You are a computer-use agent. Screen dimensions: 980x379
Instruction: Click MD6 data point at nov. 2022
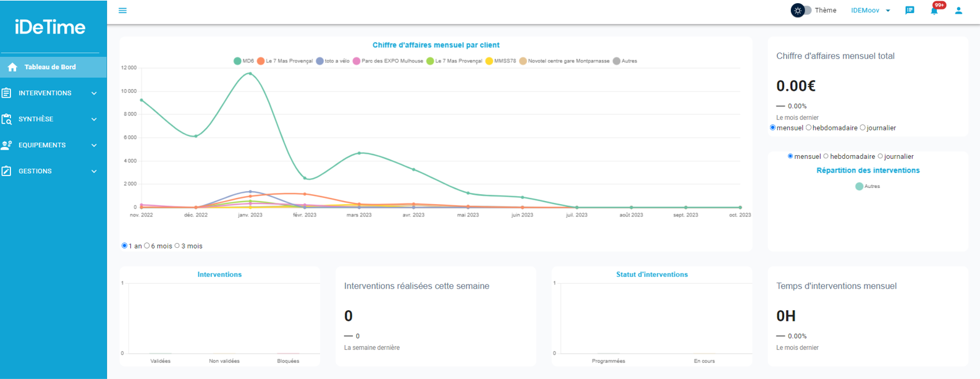[x=142, y=100]
